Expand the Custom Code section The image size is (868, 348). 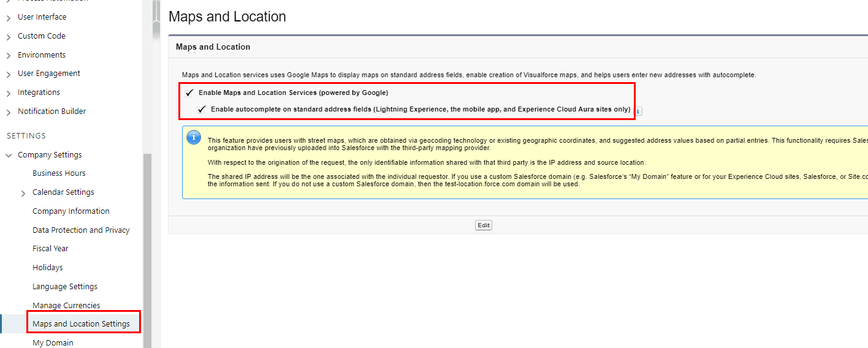tap(9, 37)
